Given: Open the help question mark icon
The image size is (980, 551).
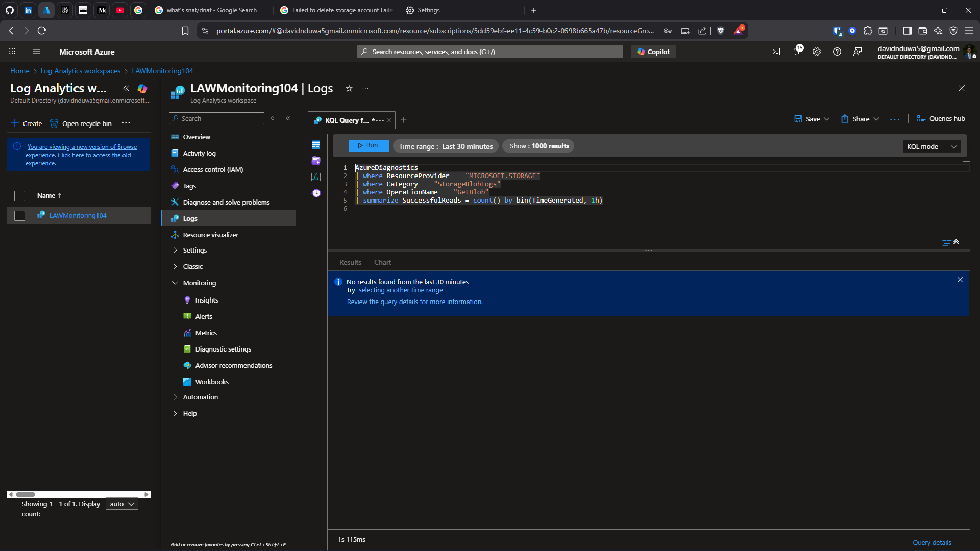Looking at the screenshot, I should 837,52.
